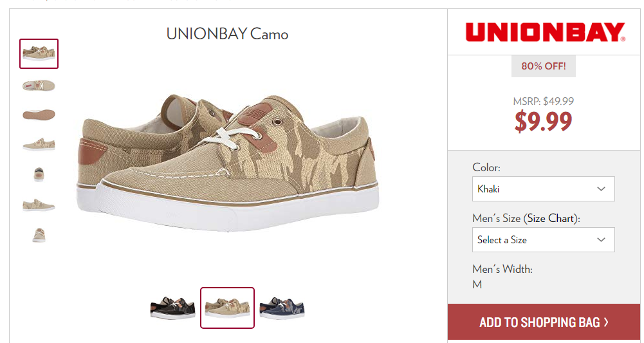Click the UNIONBAY Camo product title

coord(227,33)
